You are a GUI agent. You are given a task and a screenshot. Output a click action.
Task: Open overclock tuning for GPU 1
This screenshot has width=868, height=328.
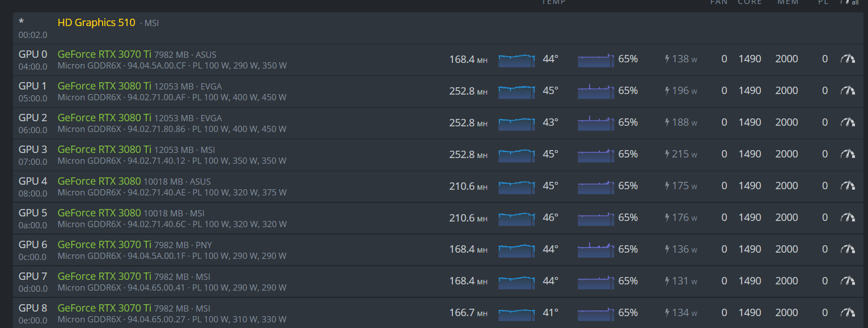847,91
